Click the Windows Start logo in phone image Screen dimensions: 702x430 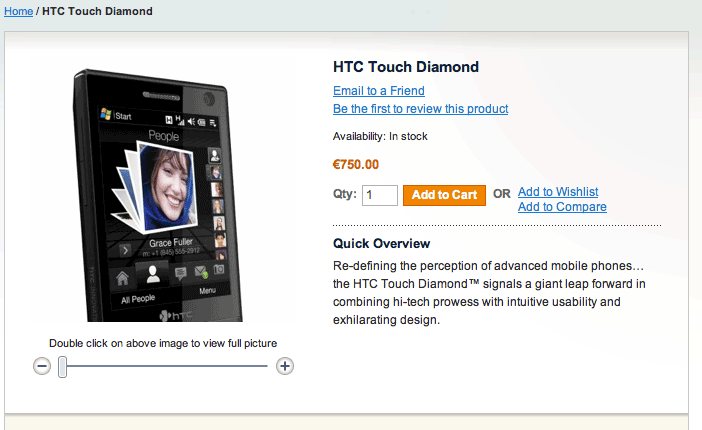[x=106, y=114]
